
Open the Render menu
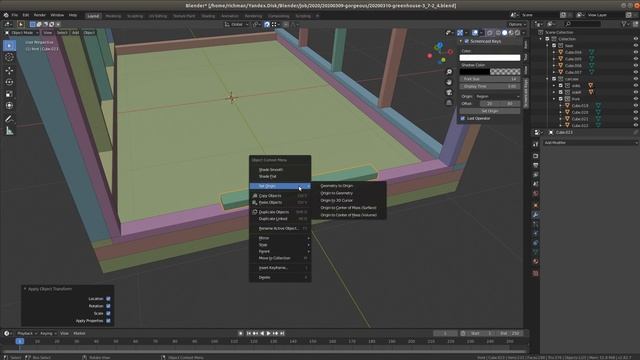tap(40, 15)
